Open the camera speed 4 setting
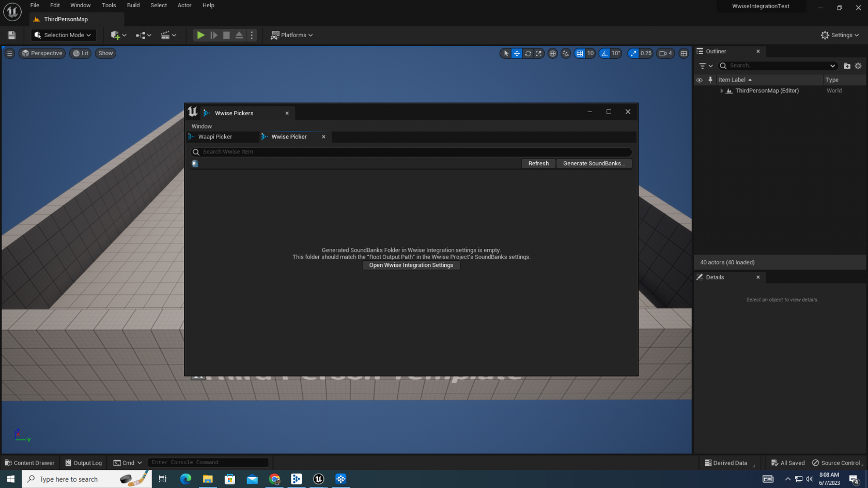 tap(665, 53)
